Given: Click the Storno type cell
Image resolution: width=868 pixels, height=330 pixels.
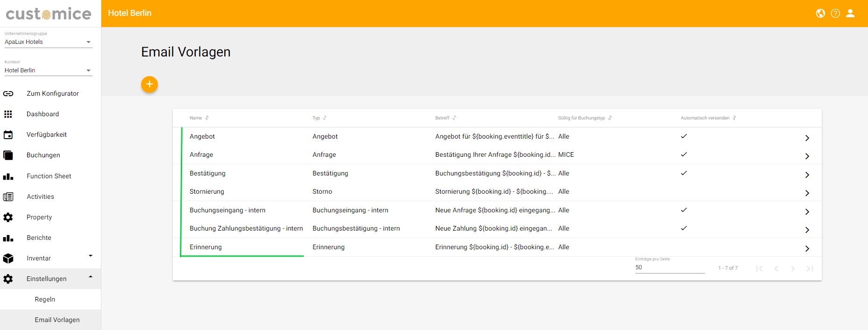Looking at the screenshot, I should click(322, 191).
